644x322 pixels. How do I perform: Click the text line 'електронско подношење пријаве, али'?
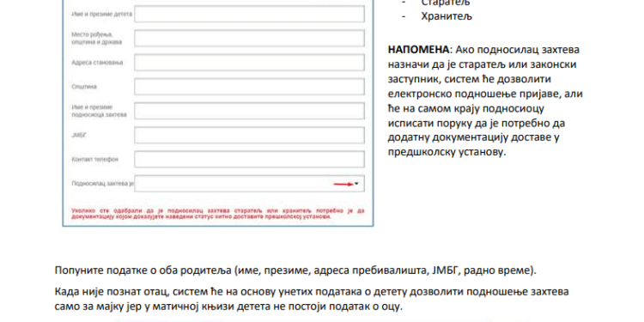(485, 94)
